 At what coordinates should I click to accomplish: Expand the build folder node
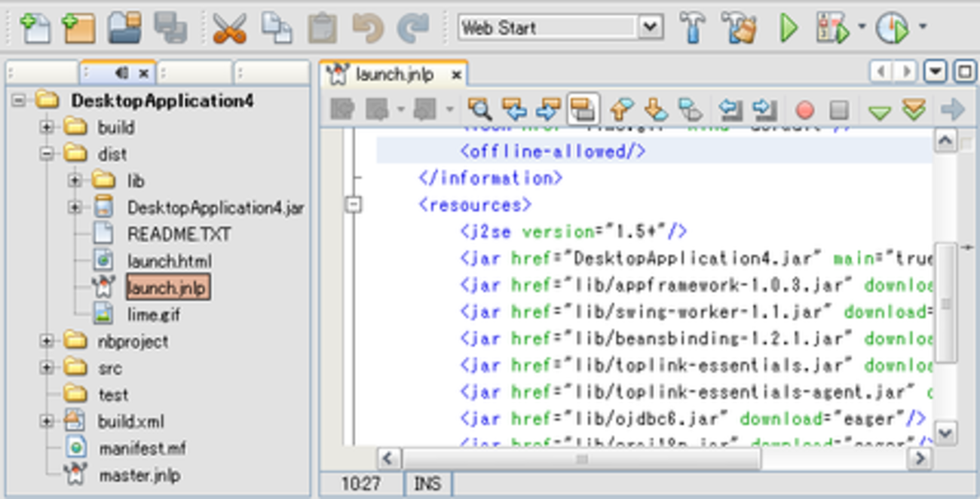(x=47, y=127)
